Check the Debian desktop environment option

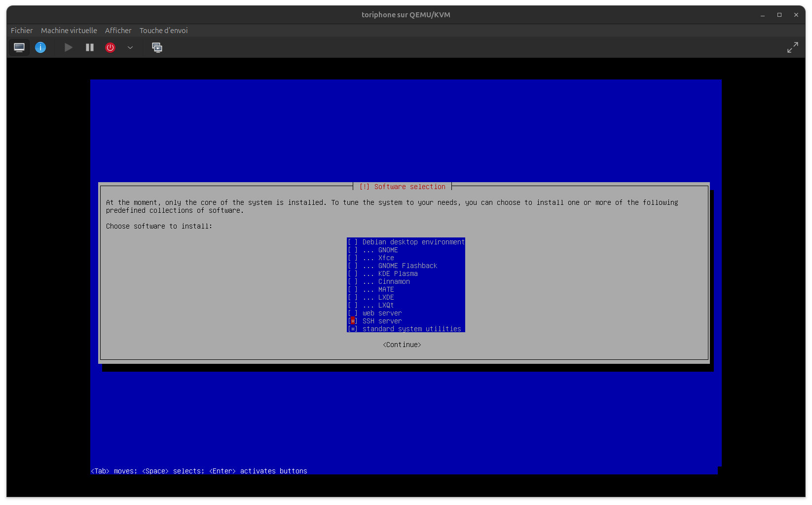(x=353, y=242)
